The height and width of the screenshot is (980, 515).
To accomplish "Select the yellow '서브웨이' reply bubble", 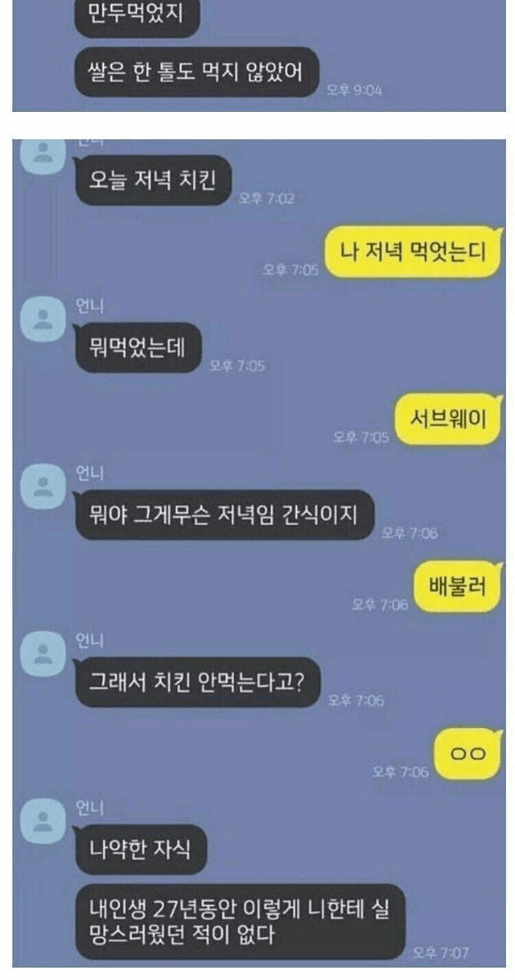I will [448, 418].
